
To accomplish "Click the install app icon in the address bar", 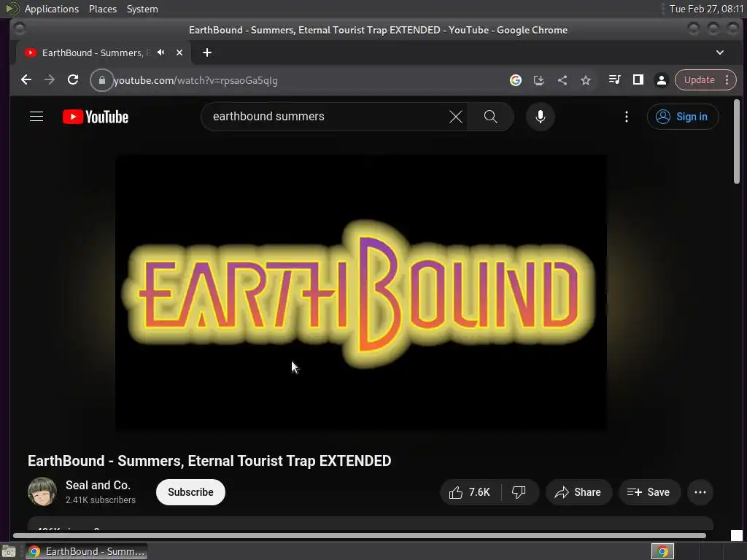I will click(539, 80).
